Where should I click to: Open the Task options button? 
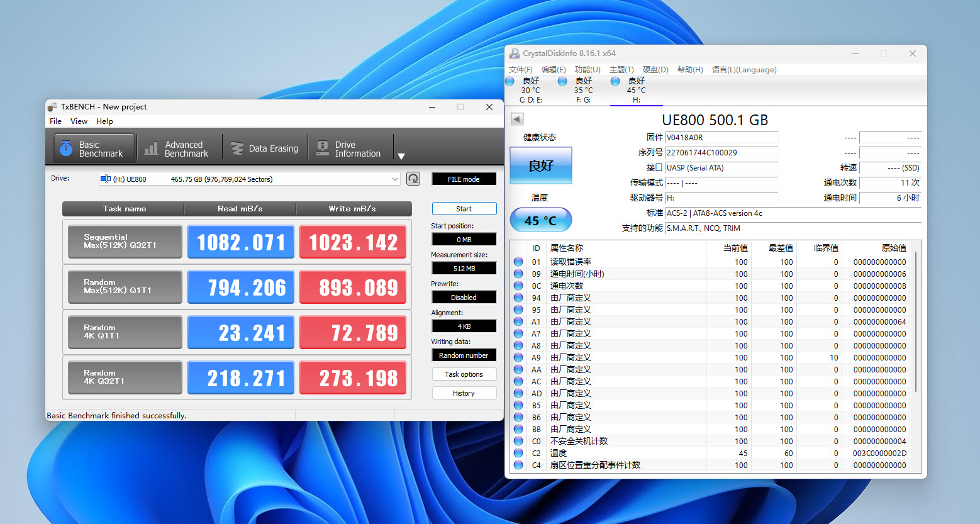coord(464,374)
